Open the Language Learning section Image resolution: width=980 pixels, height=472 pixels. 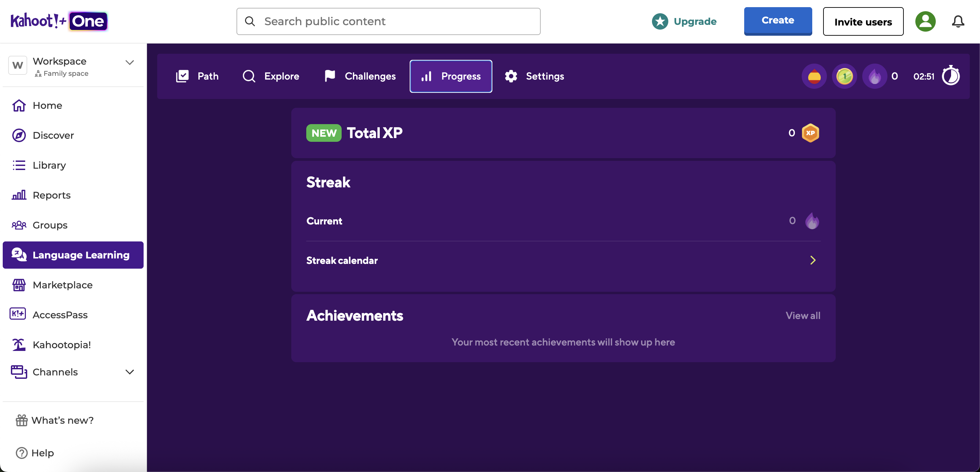(x=73, y=255)
